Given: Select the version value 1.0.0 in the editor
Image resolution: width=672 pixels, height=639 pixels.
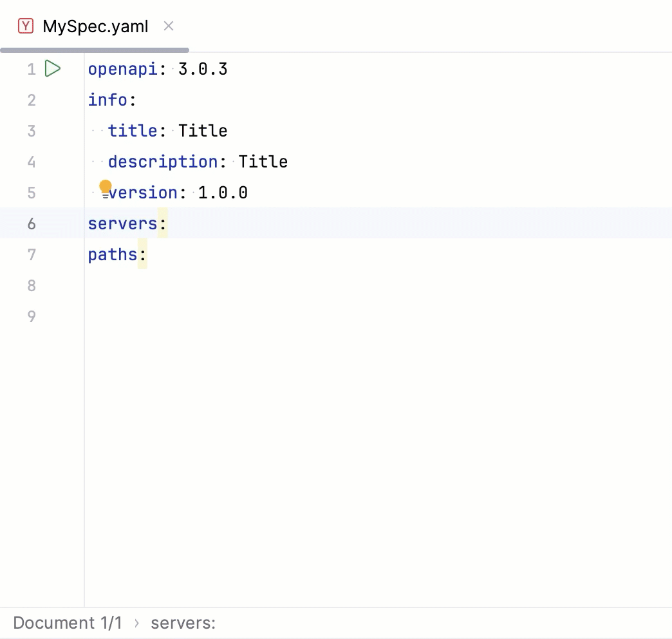Looking at the screenshot, I should [x=222, y=193].
